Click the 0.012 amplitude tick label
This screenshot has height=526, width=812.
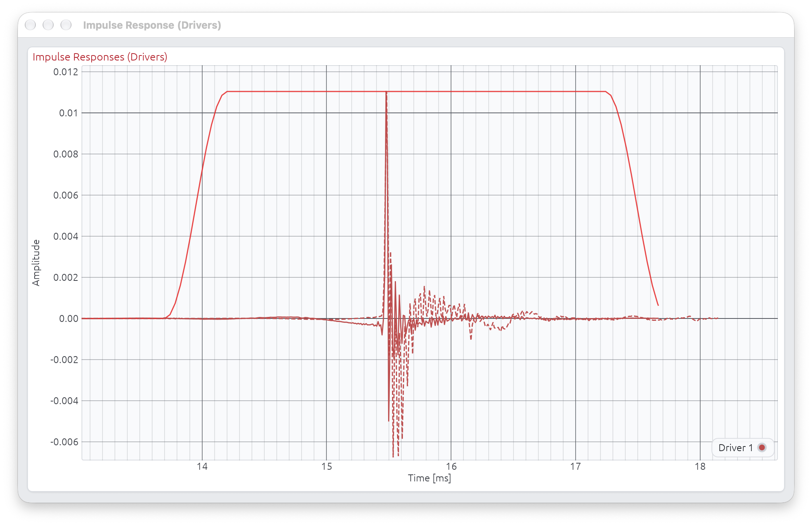click(66, 72)
